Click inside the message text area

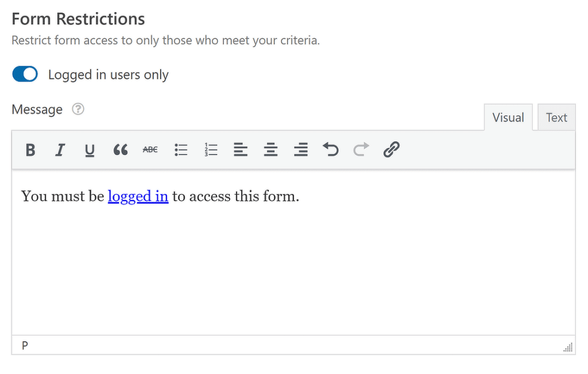point(287,259)
